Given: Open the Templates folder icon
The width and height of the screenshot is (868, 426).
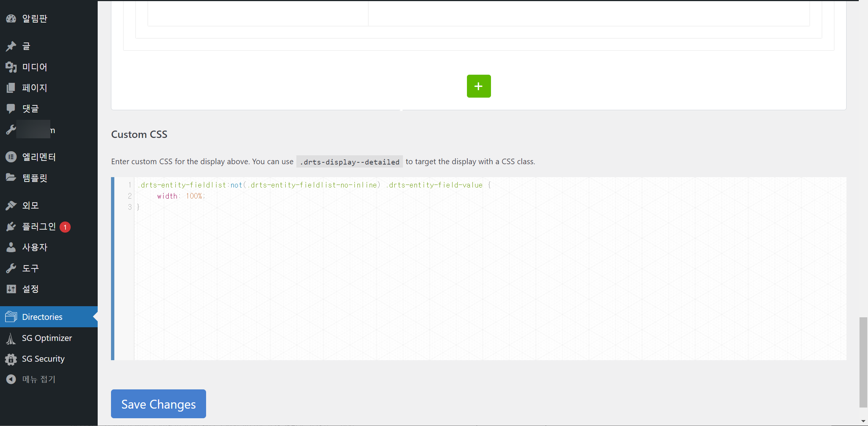Looking at the screenshot, I should click(11, 178).
